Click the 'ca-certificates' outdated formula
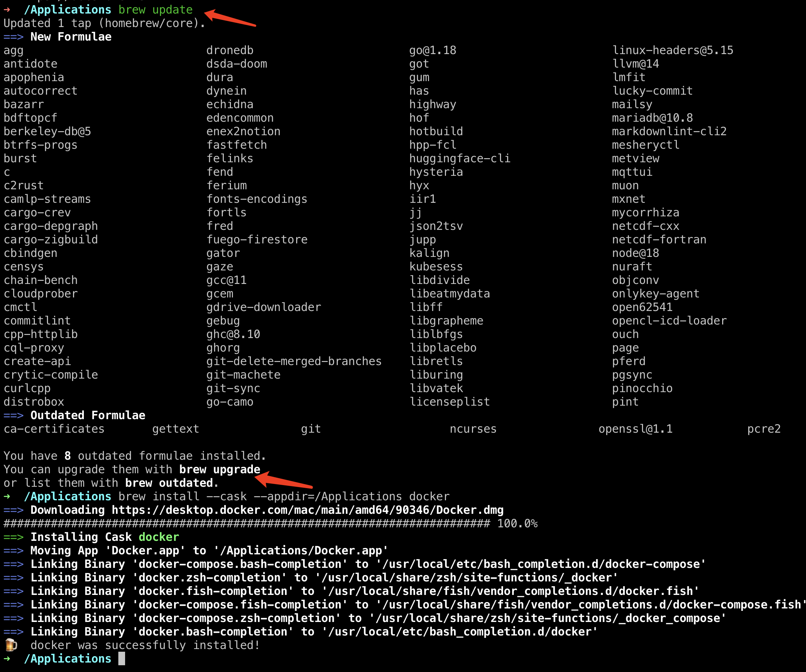Image resolution: width=806 pixels, height=672 pixels. coord(54,429)
